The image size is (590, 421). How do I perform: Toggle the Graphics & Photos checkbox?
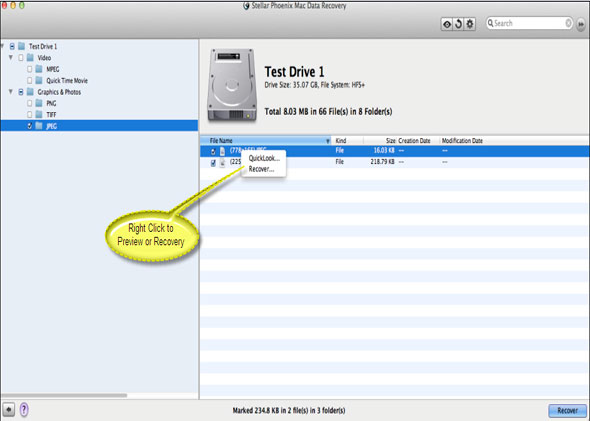pyautogui.click(x=21, y=92)
